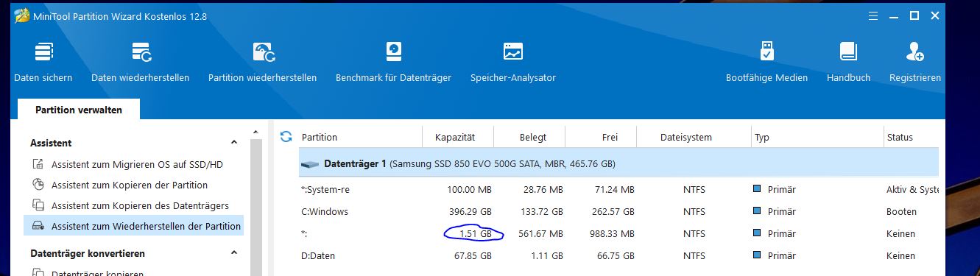Collapse the Datenträger konvertieren section

point(234,253)
